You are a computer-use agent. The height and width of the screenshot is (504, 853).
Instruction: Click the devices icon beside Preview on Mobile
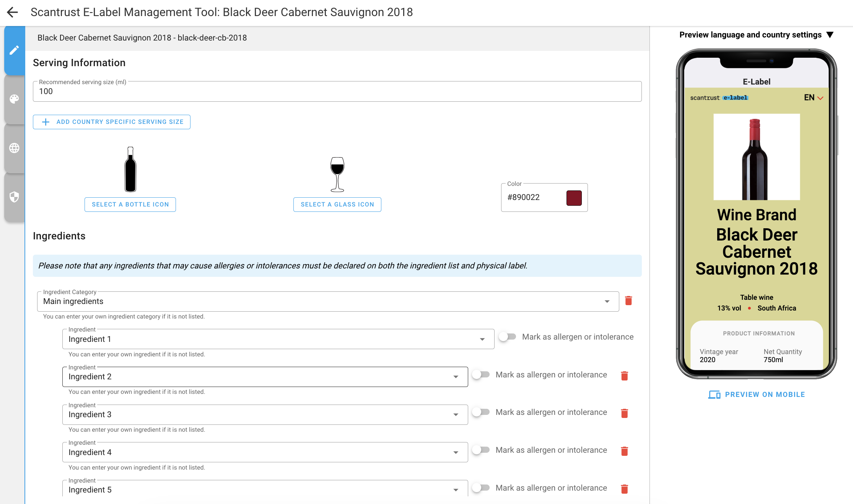(x=714, y=395)
